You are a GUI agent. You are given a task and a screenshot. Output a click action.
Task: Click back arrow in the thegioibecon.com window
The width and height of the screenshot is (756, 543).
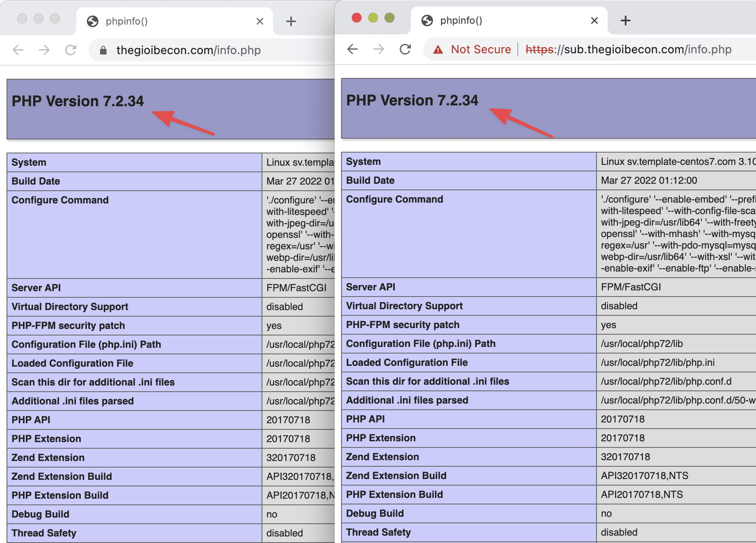(x=18, y=50)
